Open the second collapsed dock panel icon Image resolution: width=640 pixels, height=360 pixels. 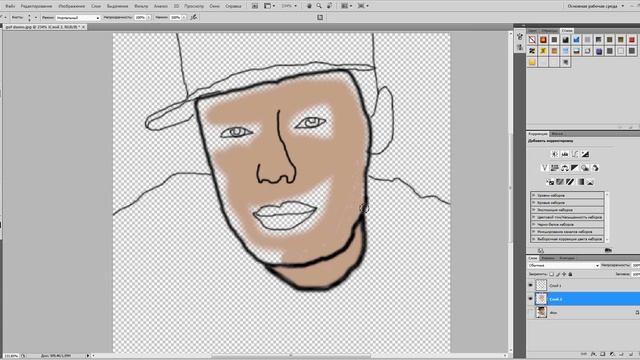click(520, 47)
